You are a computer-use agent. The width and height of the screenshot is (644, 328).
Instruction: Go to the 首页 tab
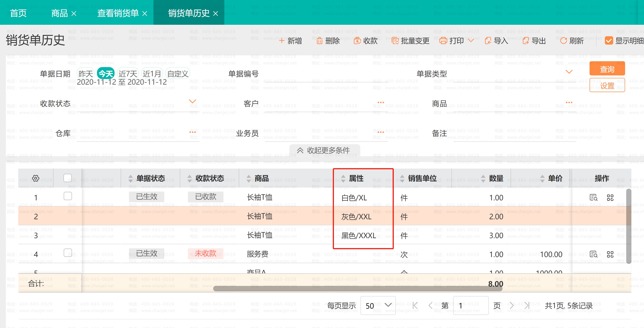pos(18,13)
